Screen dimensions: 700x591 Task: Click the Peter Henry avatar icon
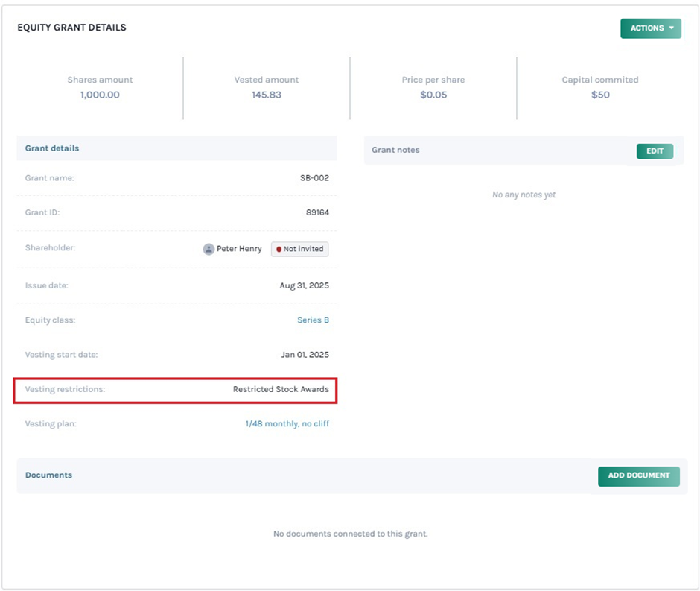[209, 249]
